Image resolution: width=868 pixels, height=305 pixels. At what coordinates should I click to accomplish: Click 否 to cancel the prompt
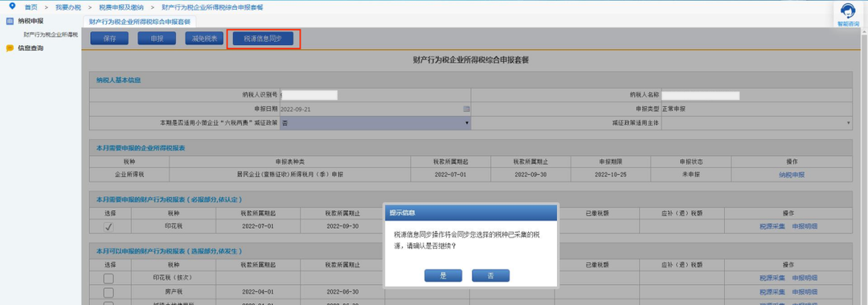490,275
